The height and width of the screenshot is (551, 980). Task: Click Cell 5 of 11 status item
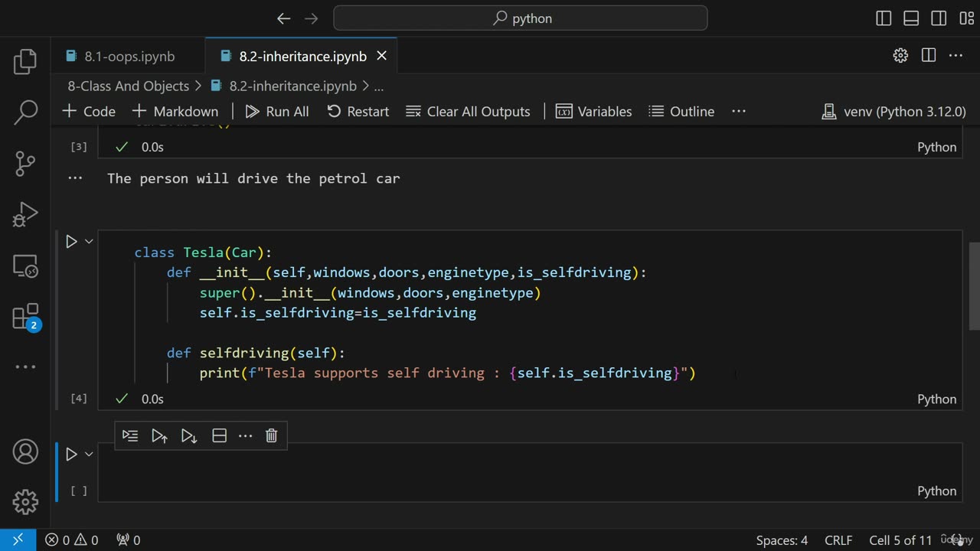pyautogui.click(x=900, y=540)
